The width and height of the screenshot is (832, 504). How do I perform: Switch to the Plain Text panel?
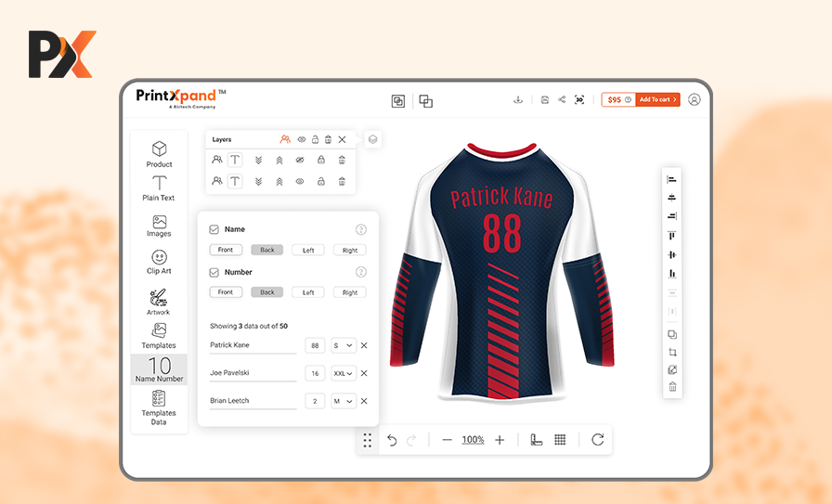coord(159,187)
